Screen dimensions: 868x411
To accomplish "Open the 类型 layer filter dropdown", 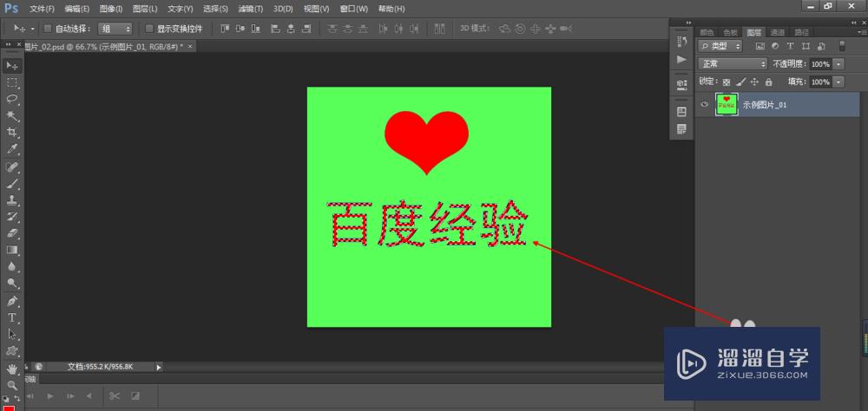I will (x=719, y=46).
